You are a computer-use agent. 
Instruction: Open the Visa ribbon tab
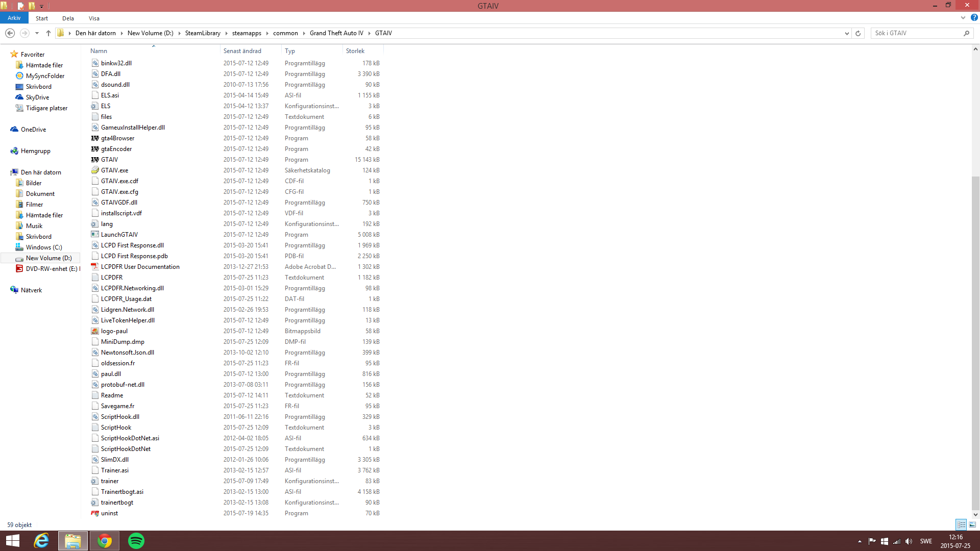point(94,18)
